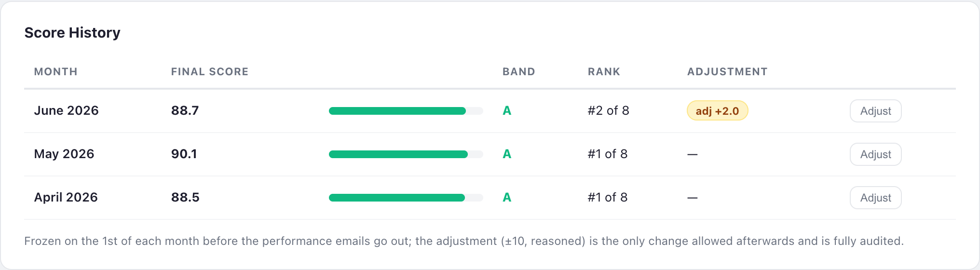Click the 90.1 final score value
Viewport: 980px width, 270px height.
pos(184,154)
